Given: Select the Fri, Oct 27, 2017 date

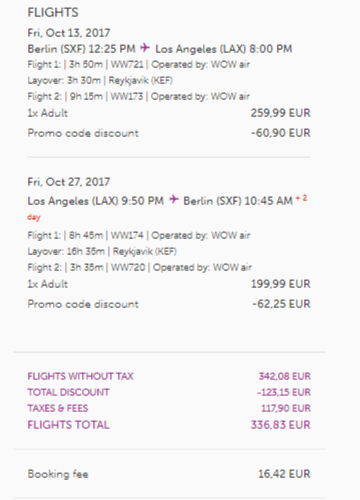Looking at the screenshot, I should [x=69, y=182].
